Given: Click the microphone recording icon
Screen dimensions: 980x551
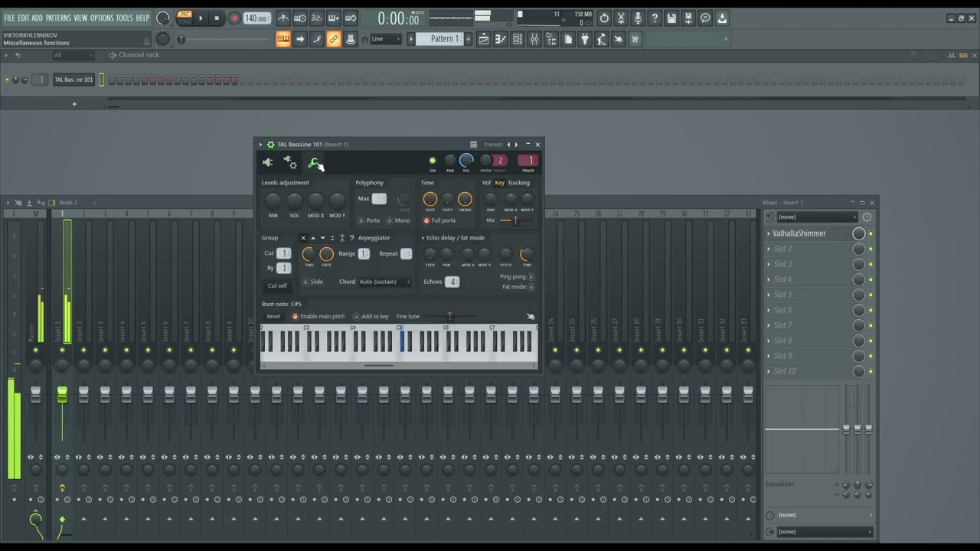Looking at the screenshot, I should tap(638, 18).
